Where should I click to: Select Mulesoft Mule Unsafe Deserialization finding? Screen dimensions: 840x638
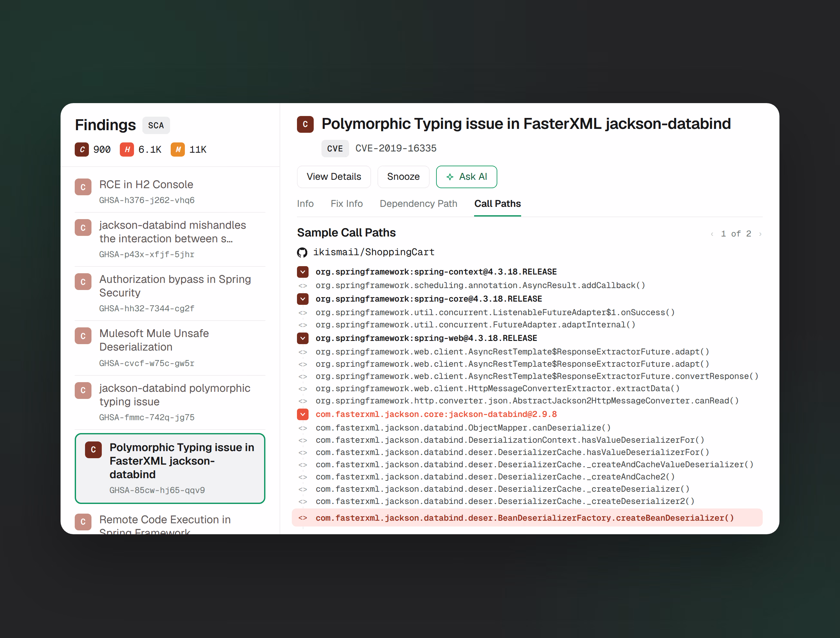[x=170, y=348]
